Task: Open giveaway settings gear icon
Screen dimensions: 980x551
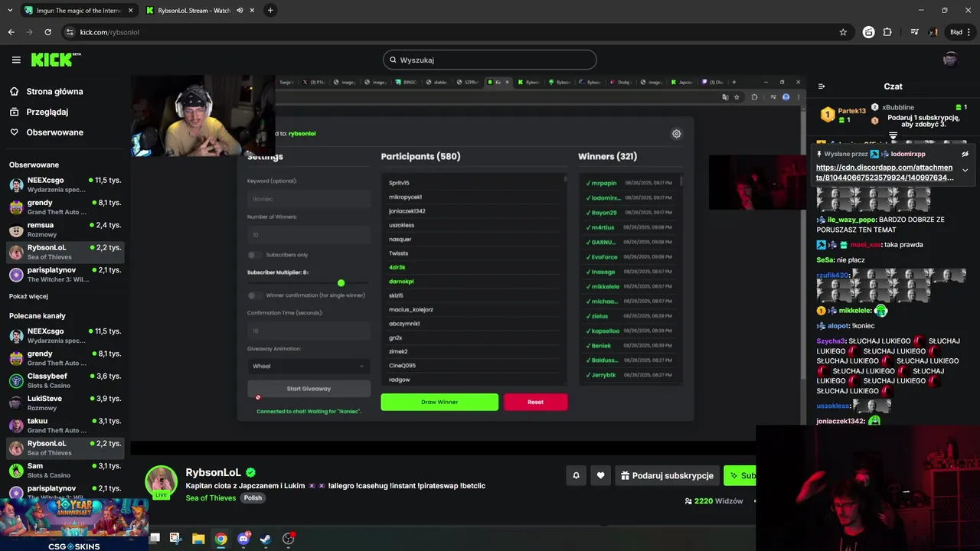Action: point(676,134)
